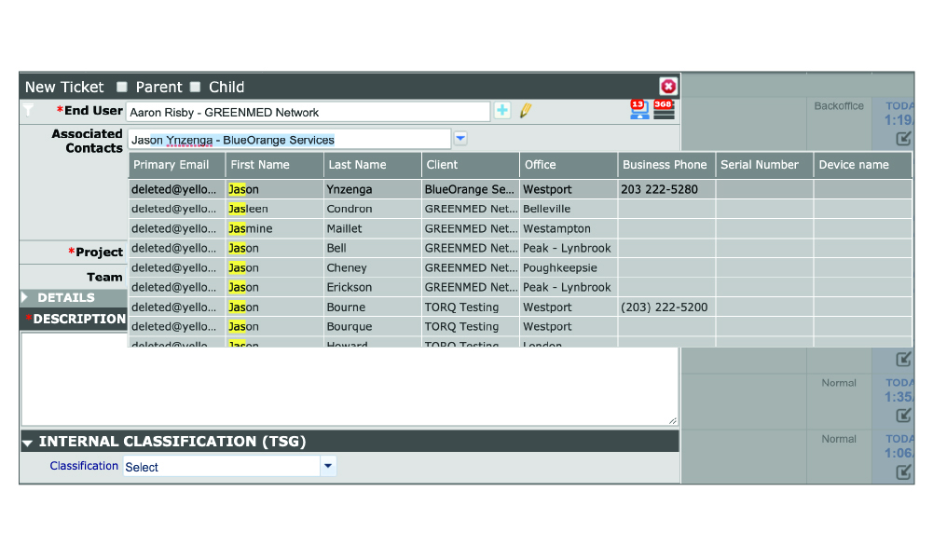Viewport: 933px width, 560px height.
Task: Click the edit icon under the 1:35 timestamp
Action: point(902,416)
